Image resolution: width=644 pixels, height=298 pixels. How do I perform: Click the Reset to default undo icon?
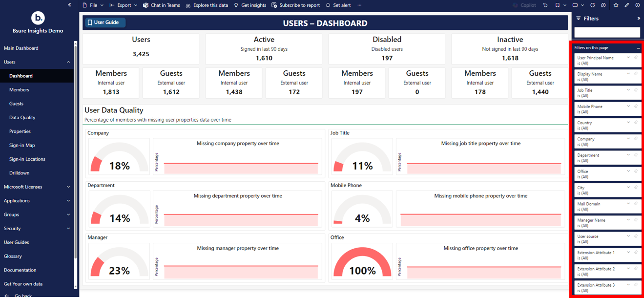point(545,5)
